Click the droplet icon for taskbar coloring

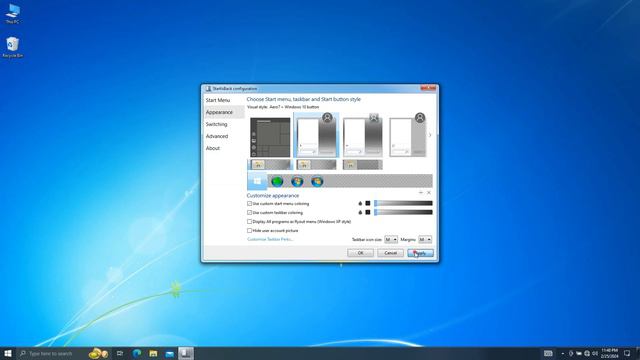(360, 212)
